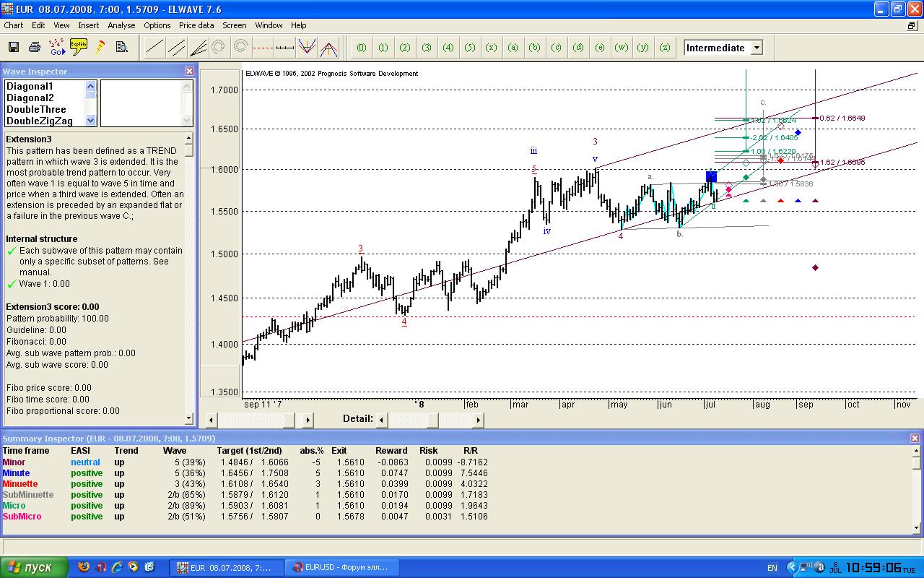Click the Detail slider's left arrow
924x578 pixels.
[382, 420]
